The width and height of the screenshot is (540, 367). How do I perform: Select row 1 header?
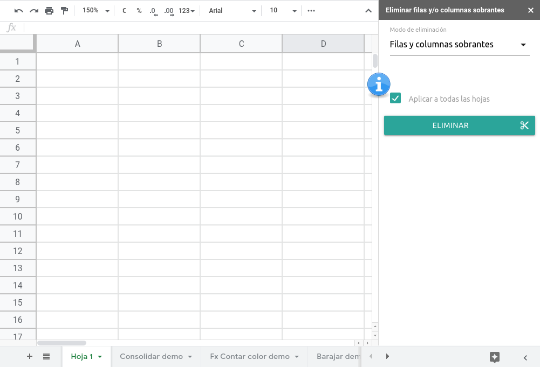(x=18, y=62)
